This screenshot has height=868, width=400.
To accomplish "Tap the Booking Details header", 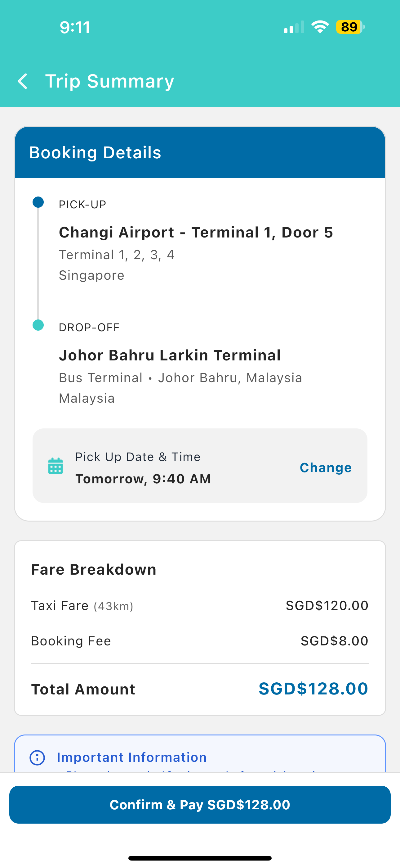I will coord(95,153).
